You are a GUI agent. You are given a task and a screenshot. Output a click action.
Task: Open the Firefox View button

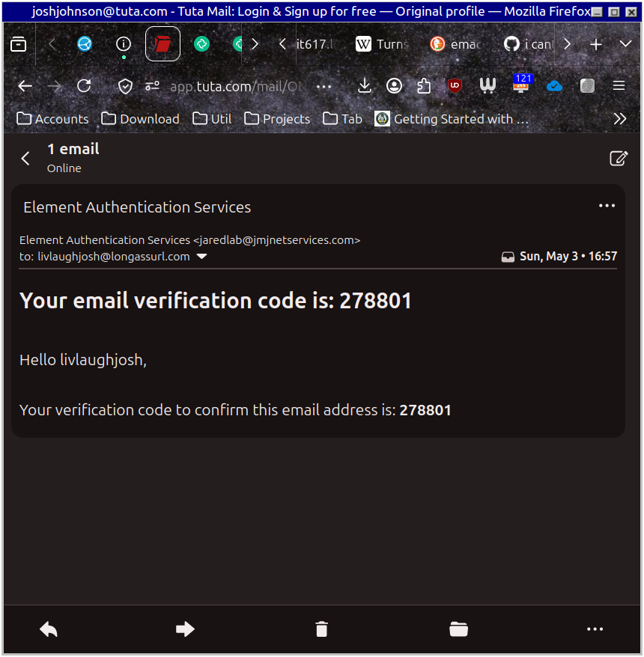point(19,44)
